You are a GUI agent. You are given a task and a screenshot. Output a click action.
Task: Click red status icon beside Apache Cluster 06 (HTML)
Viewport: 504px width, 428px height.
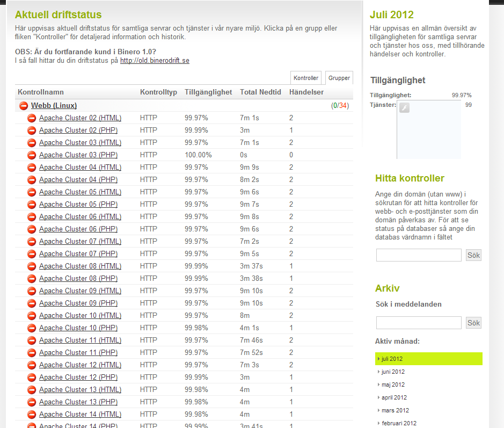click(32, 217)
